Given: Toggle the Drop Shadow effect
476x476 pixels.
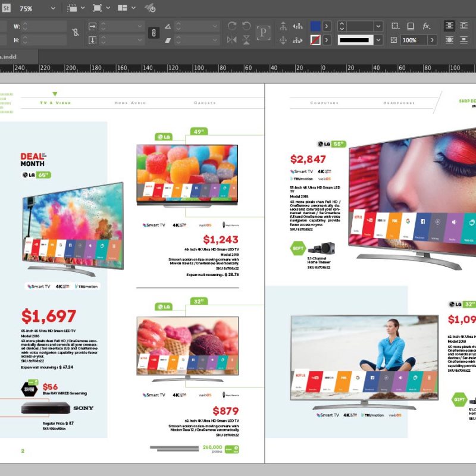Looking at the screenshot, I should click(x=411, y=26).
